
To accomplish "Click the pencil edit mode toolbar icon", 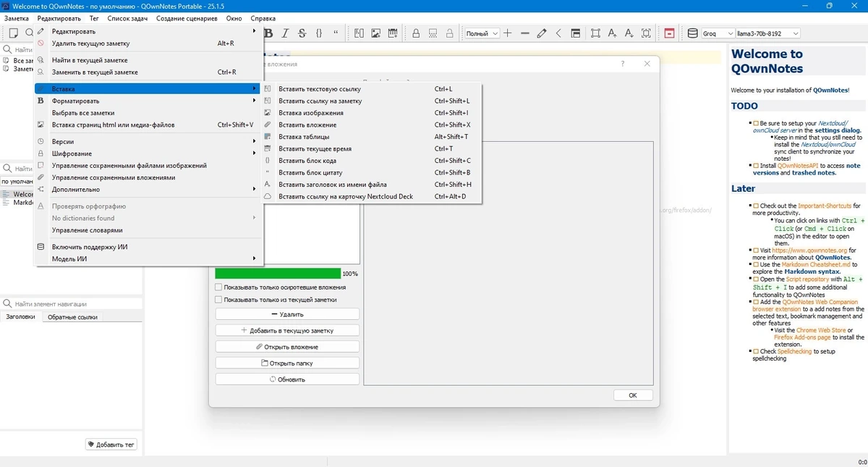I will 542,33.
